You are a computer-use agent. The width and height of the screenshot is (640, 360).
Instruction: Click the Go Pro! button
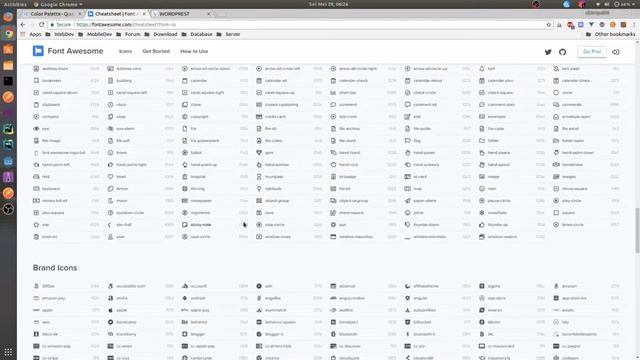(x=592, y=52)
